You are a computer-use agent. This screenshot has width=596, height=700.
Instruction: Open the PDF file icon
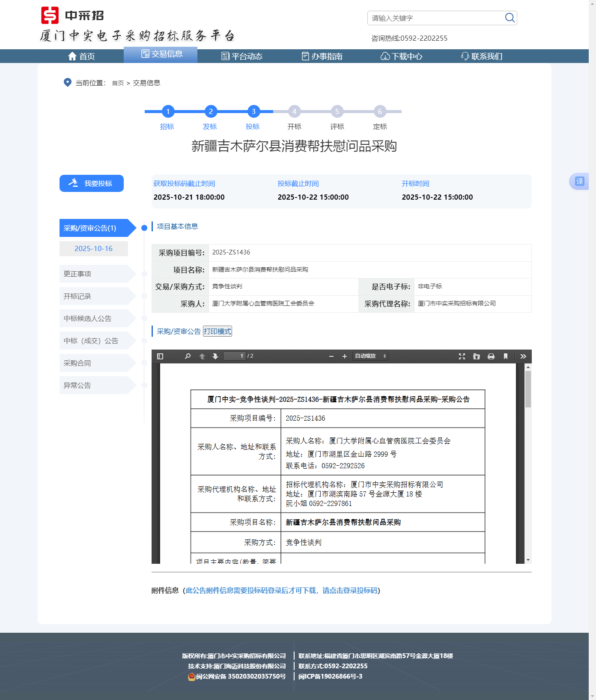click(x=477, y=356)
